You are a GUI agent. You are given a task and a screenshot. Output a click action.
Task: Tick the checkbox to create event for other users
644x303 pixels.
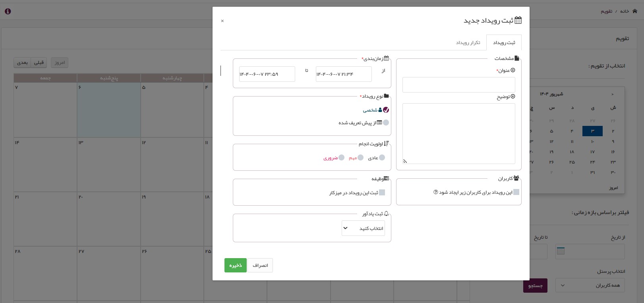[x=516, y=192]
